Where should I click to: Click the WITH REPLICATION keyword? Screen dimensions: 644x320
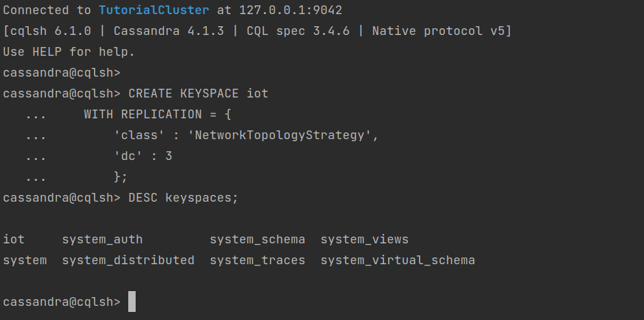tap(143, 114)
